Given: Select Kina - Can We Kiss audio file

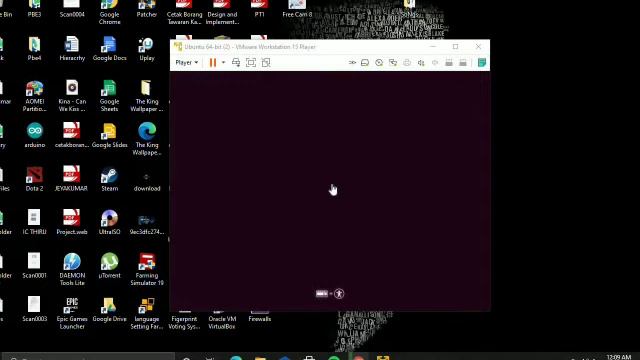Looking at the screenshot, I should pos(72,96).
